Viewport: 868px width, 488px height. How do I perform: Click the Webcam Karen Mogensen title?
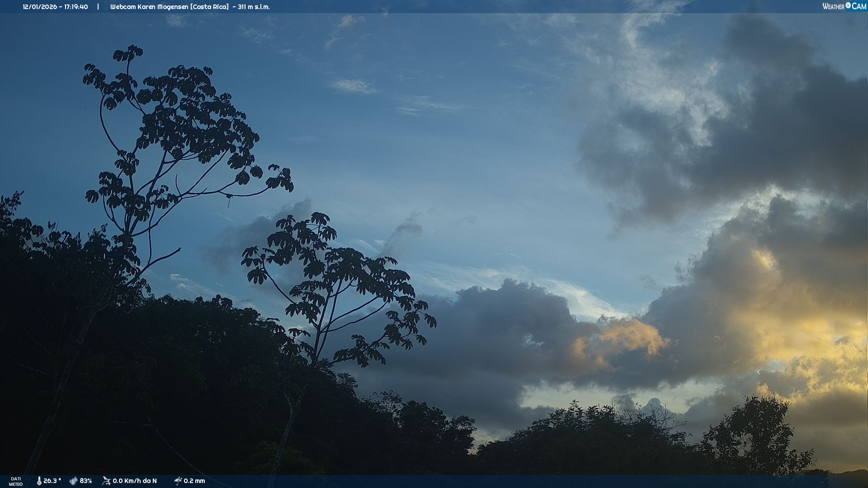click(x=149, y=7)
